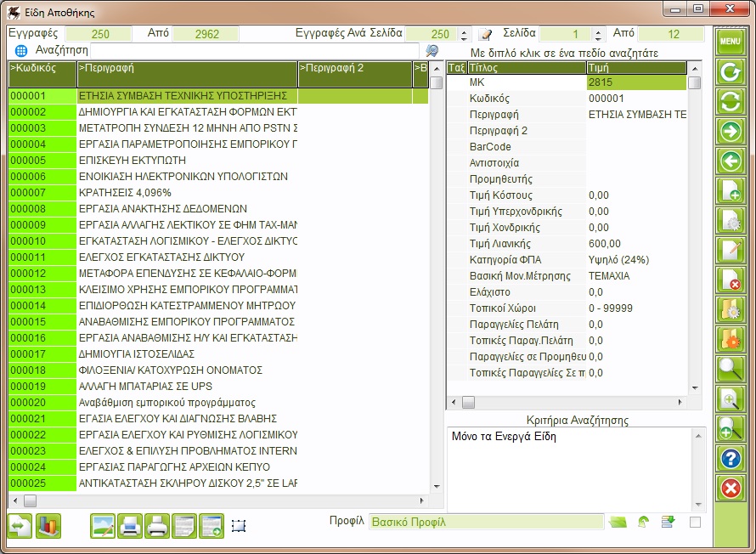Viewport: 756px width, 554px height.
Task: Click the Αναζήτηση search input field
Action: pos(255,51)
